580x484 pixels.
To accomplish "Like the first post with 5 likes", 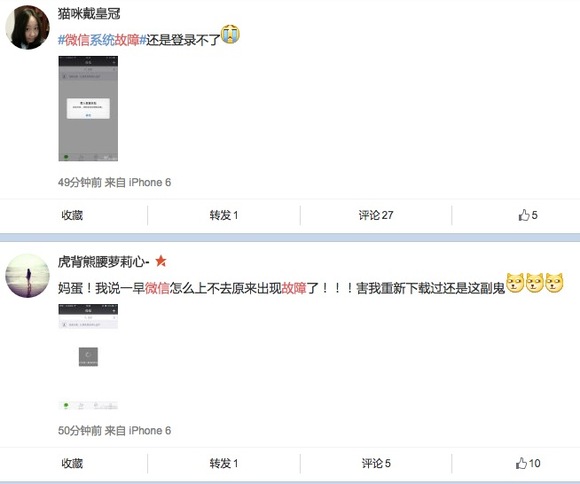I will pyautogui.click(x=528, y=215).
